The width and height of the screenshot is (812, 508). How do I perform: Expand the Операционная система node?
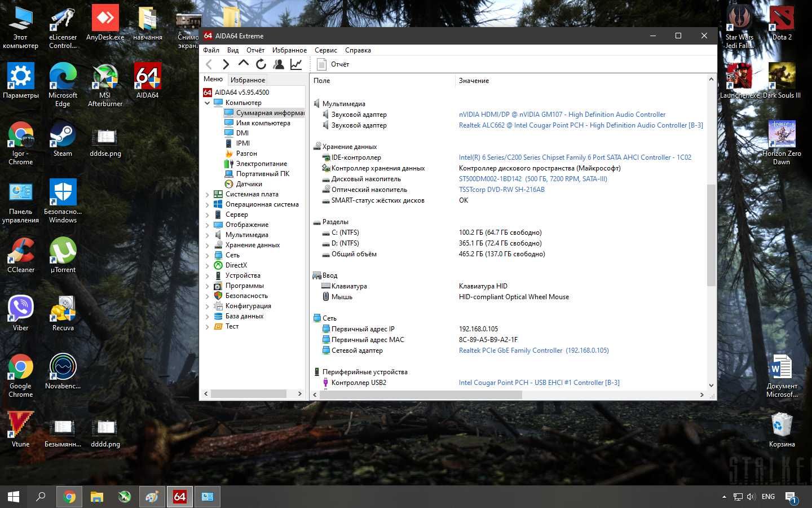coord(207,204)
